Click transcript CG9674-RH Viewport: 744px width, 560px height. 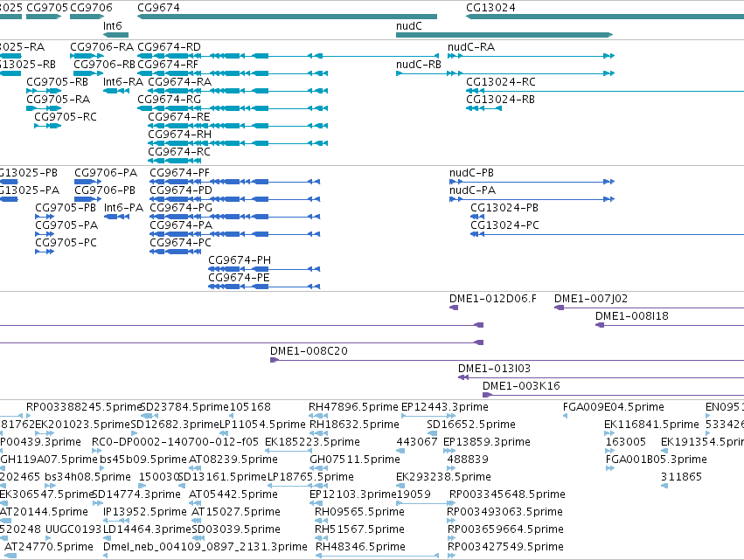tap(180, 135)
